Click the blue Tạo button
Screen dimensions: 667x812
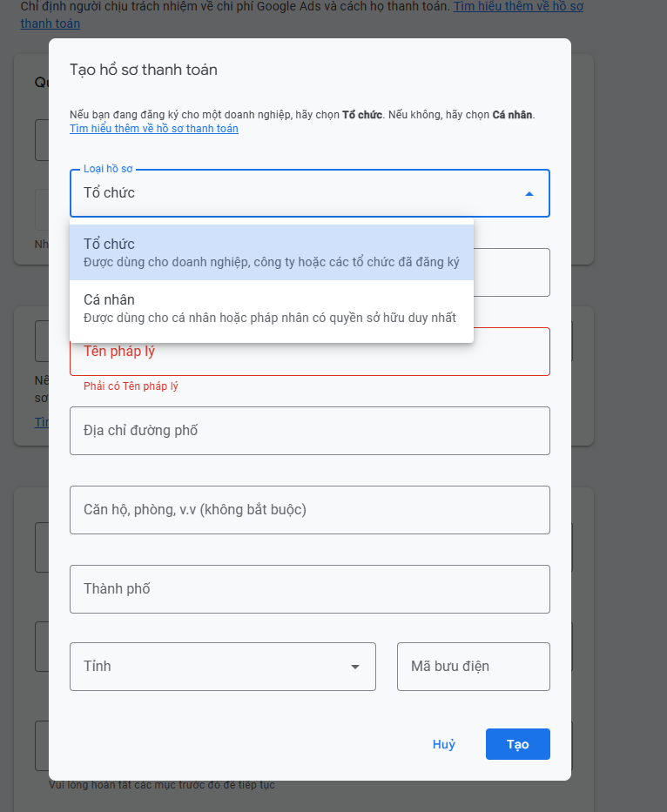pos(518,744)
